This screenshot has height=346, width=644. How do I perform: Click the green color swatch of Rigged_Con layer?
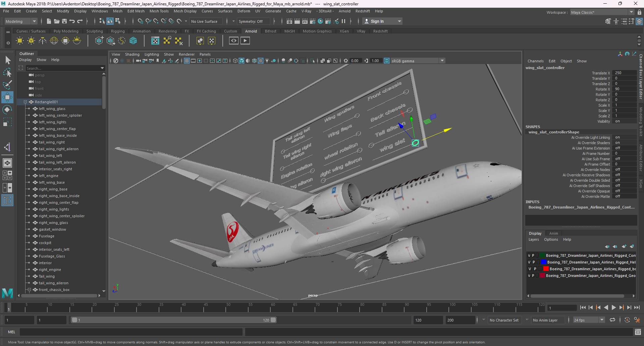(x=542, y=255)
